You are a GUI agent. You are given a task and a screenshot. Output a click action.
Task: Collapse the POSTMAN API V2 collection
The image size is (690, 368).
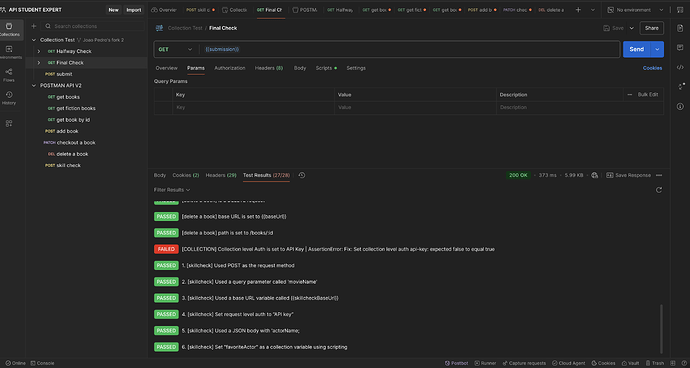click(x=34, y=85)
